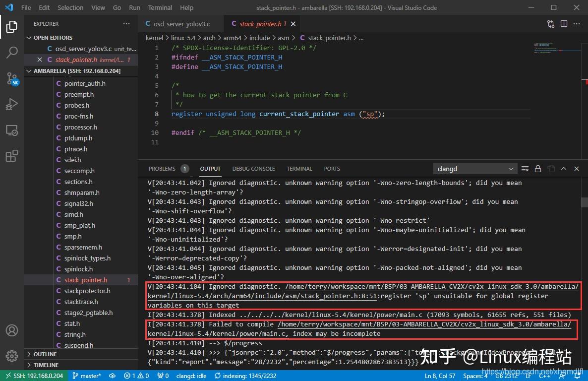Open the clangd output channel dropdown
Image resolution: width=588 pixels, height=381 pixels.
point(474,169)
